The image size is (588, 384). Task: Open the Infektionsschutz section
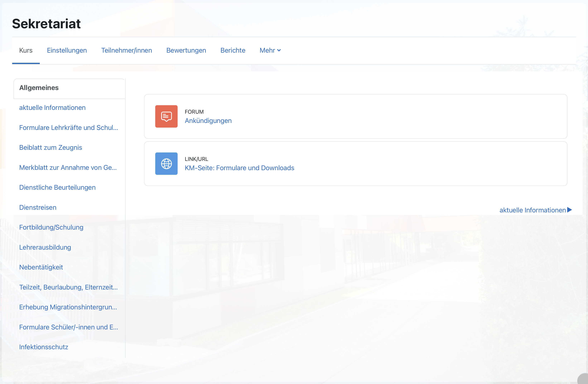(x=44, y=347)
